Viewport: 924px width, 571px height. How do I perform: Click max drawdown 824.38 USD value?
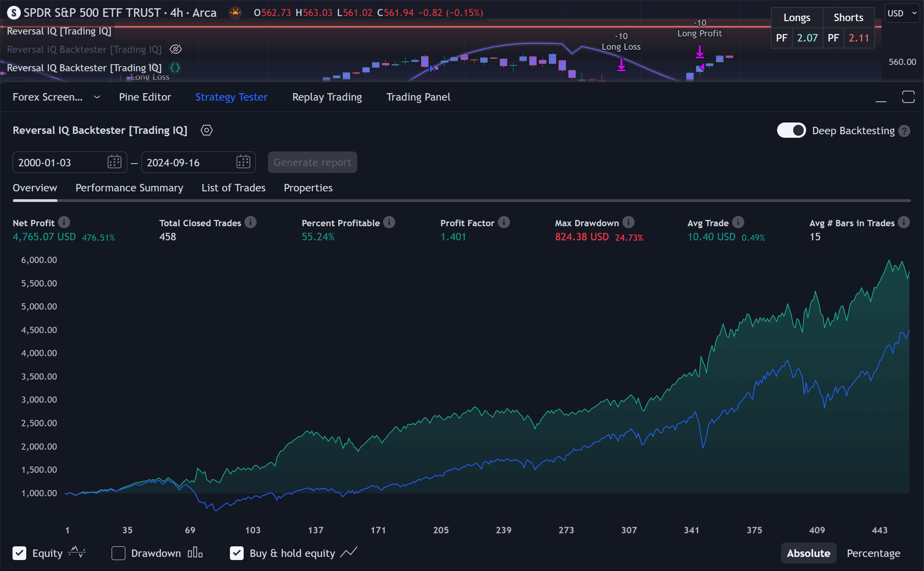point(582,237)
